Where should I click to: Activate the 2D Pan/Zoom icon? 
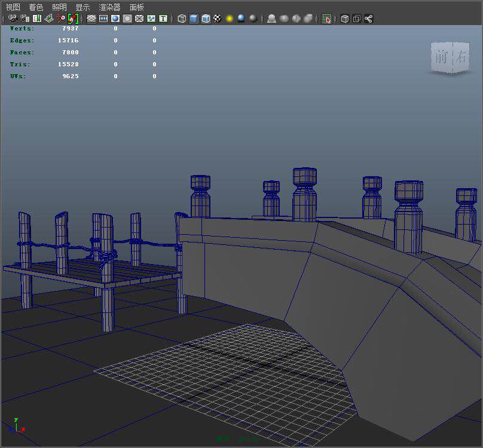coord(61,19)
